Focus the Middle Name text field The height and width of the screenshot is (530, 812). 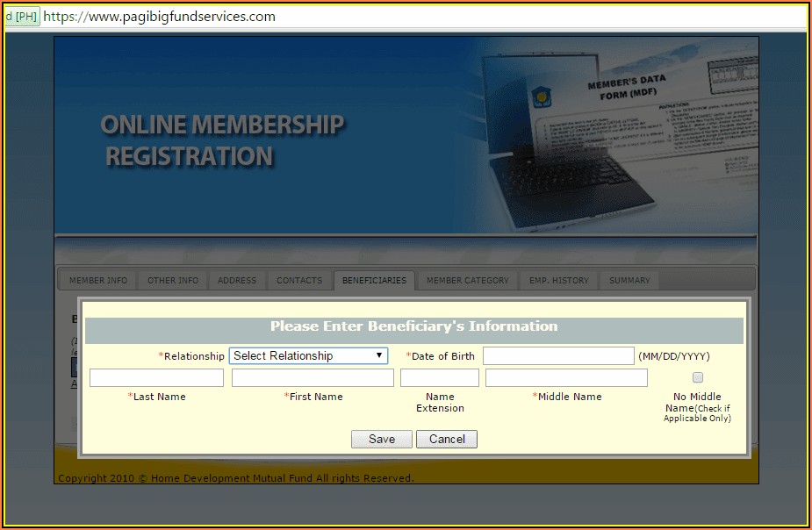pyautogui.click(x=566, y=377)
